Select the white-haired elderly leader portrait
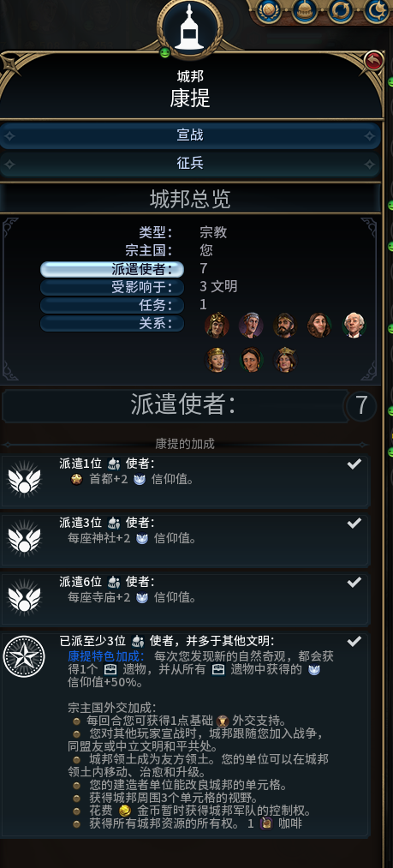 354,325
